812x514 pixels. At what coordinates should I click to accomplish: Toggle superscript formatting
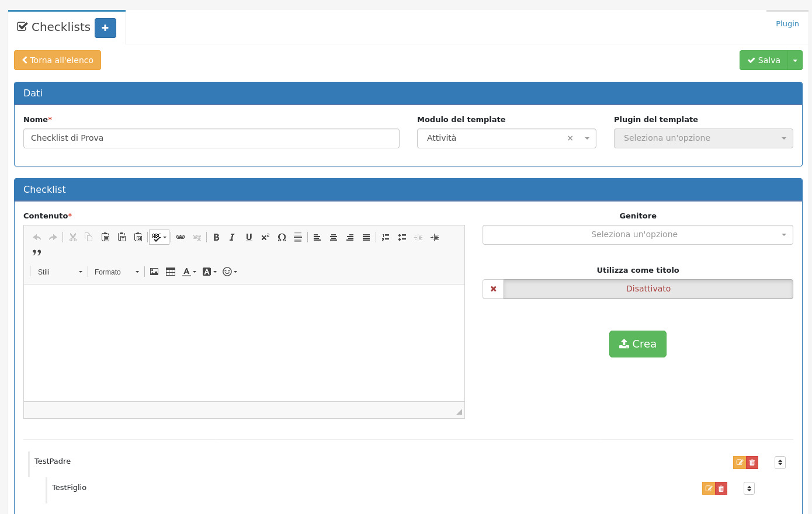pyautogui.click(x=265, y=237)
